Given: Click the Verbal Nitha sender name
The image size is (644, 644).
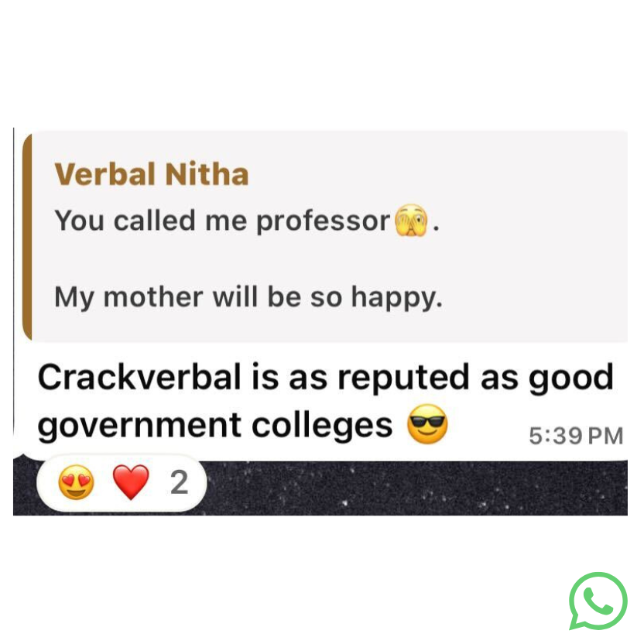Looking at the screenshot, I should pos(152,174).
